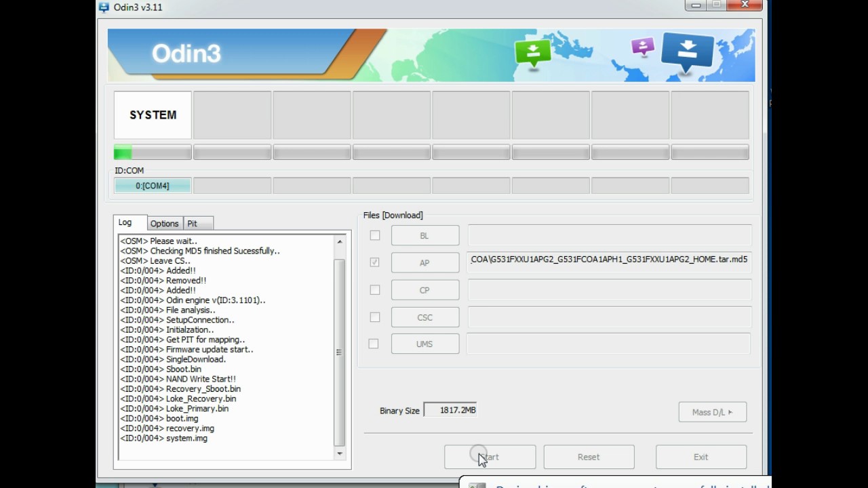868x488 pixels.
Task: Click the 0:[COM4] port box
Action: 153,186
